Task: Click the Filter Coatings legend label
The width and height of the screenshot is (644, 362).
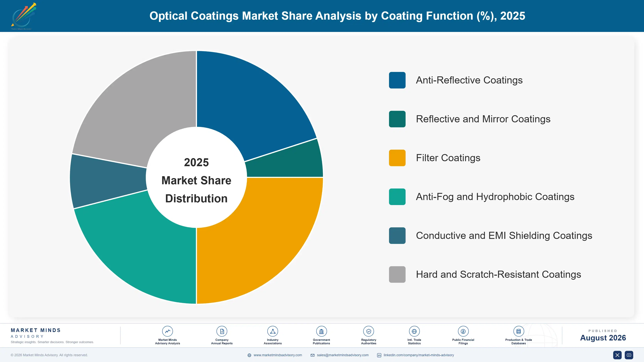Action: 448,158
